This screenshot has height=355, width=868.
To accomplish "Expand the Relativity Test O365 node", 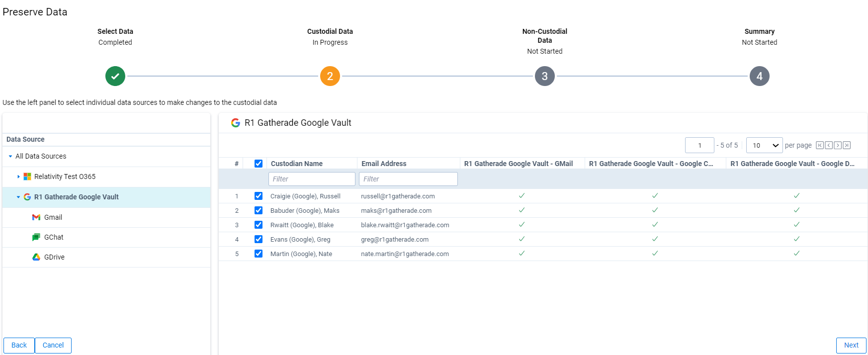I will [x=18, y=177].
